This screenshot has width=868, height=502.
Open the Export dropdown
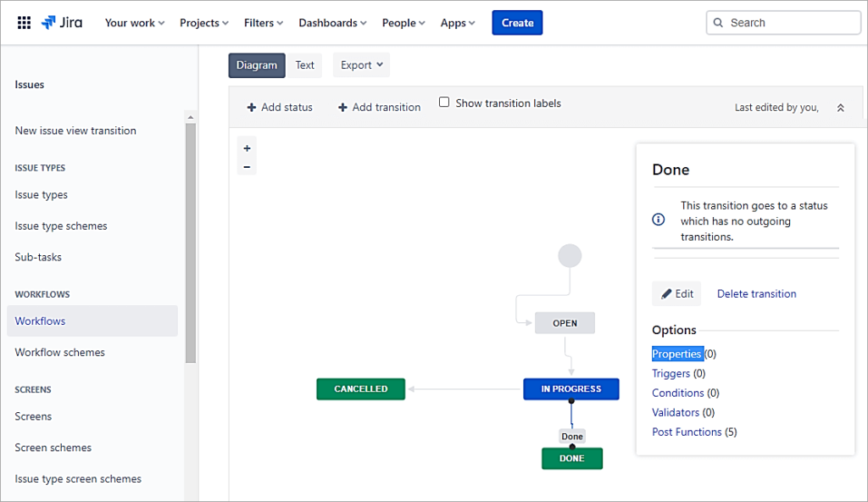361,64
